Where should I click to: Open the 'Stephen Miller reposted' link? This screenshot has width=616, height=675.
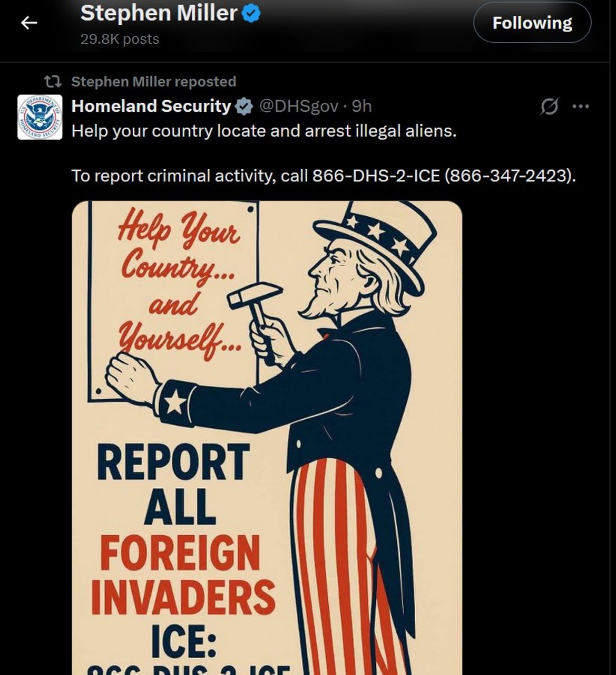click(153, 82)
